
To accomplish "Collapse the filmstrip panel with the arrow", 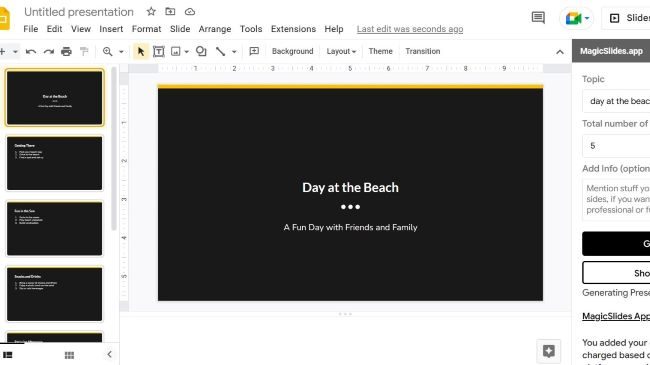I will tap(109, 355).
